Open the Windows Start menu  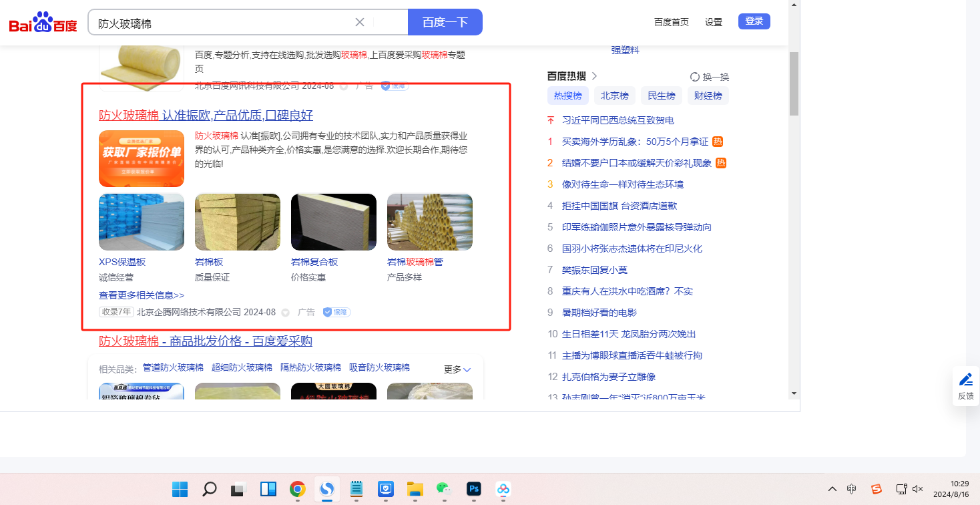(180, 489)
